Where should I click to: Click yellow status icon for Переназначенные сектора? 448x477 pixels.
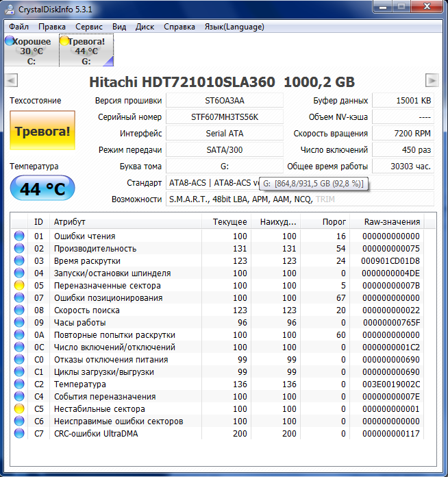[x=19, y=286]
